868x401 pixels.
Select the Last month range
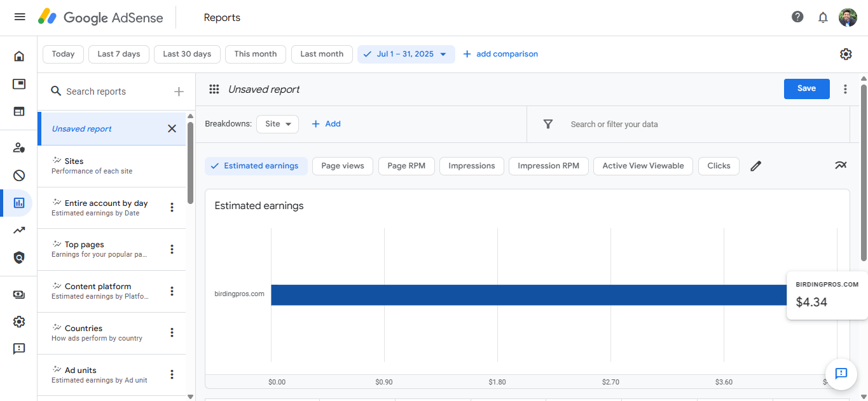pos(322,54)
